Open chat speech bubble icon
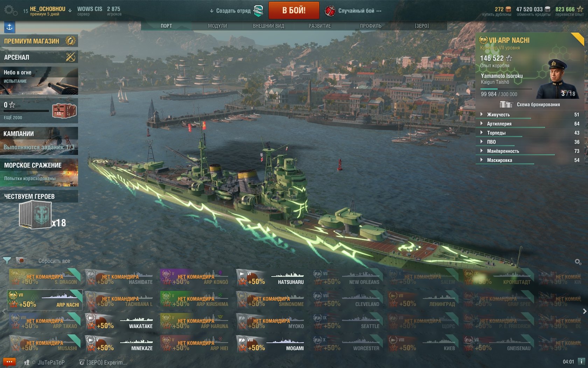 point(9,362)
